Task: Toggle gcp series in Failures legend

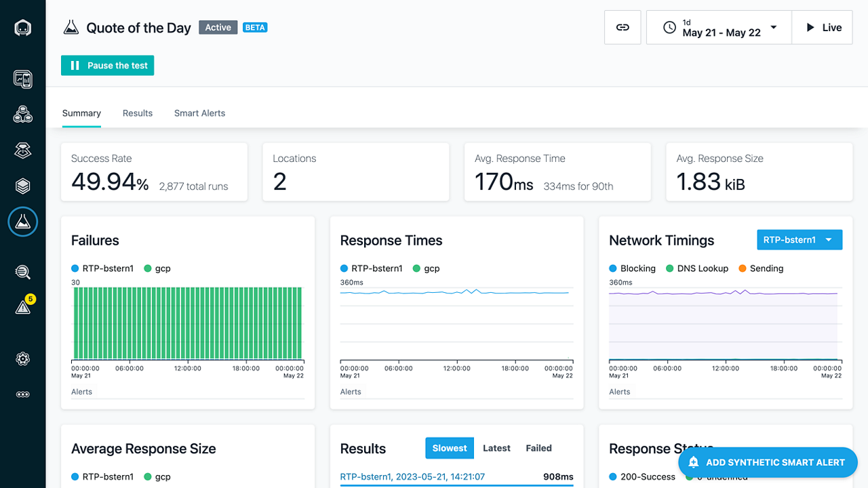Action: [x=157, y=268]
